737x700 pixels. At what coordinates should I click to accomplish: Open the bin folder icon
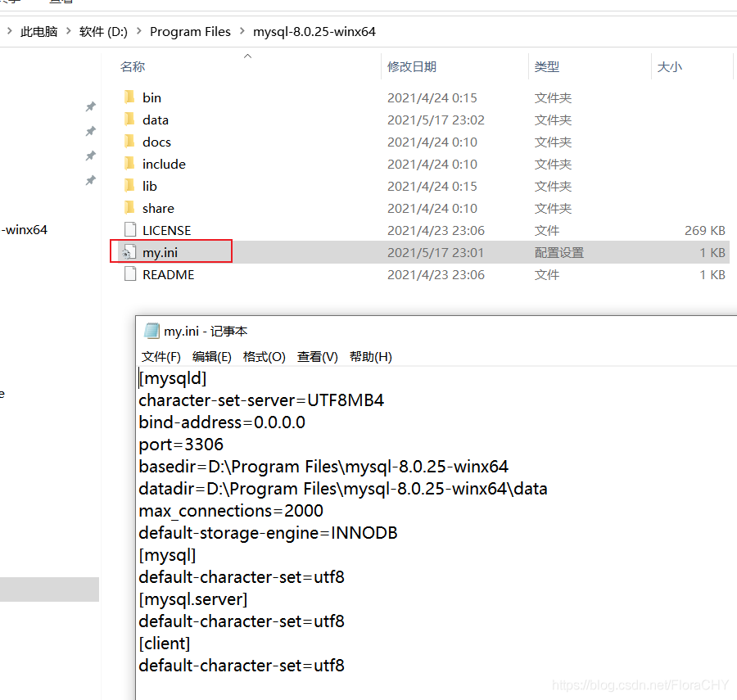pos(129,97)
